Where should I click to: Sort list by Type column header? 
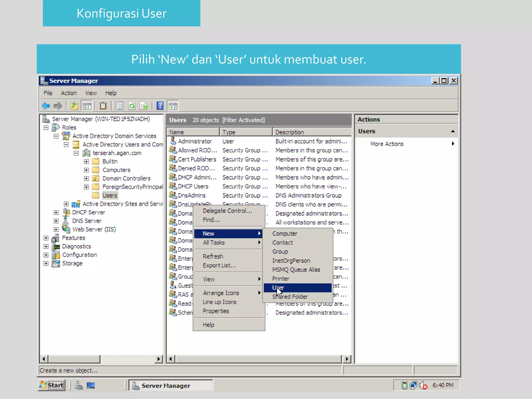(246, 132)
